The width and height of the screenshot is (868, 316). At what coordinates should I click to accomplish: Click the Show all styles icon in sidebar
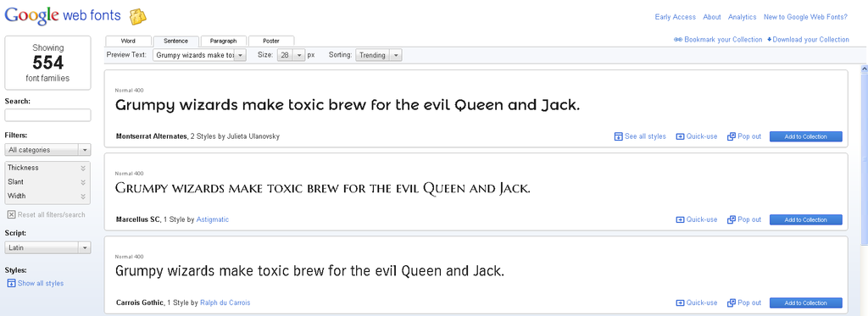[x=11, y=283]
